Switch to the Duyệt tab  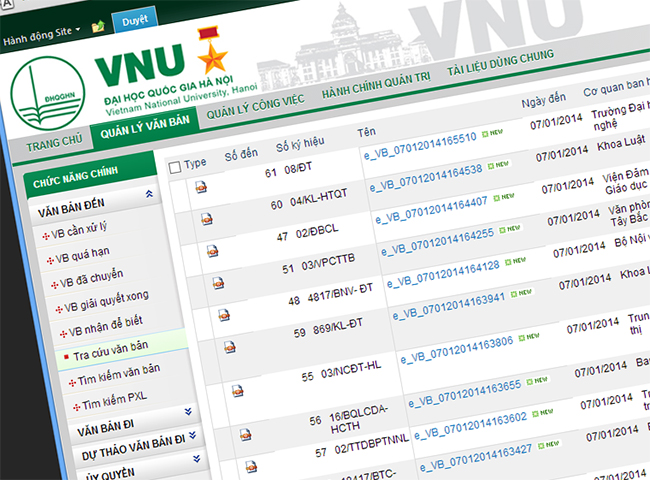135,20
